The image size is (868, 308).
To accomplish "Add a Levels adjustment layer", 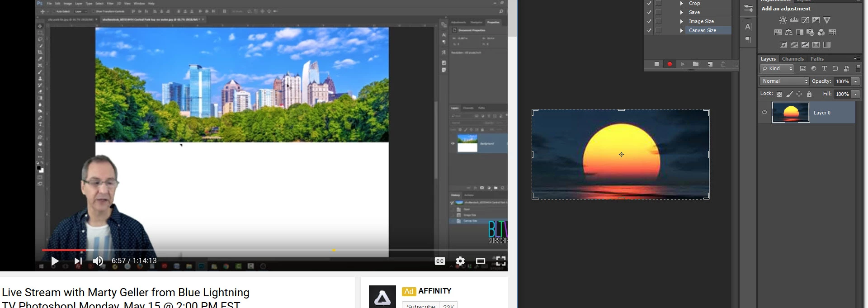I will click(794, 20).
